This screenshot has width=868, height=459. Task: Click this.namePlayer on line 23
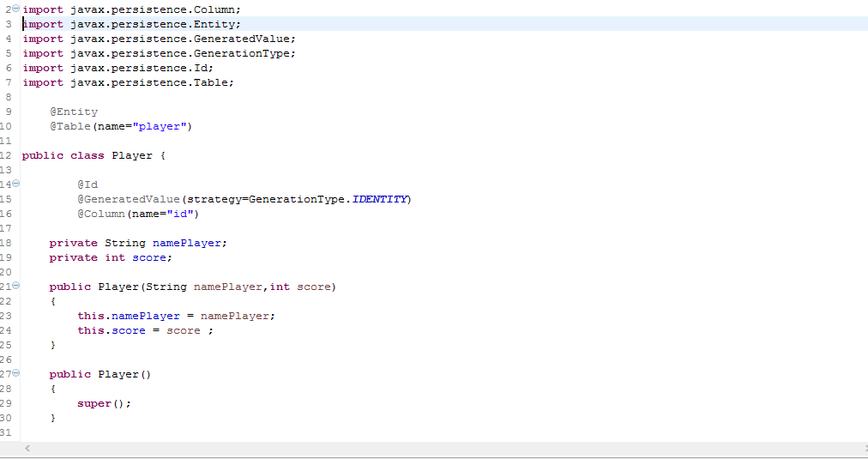pyautogui.click(x=129, y=316)
